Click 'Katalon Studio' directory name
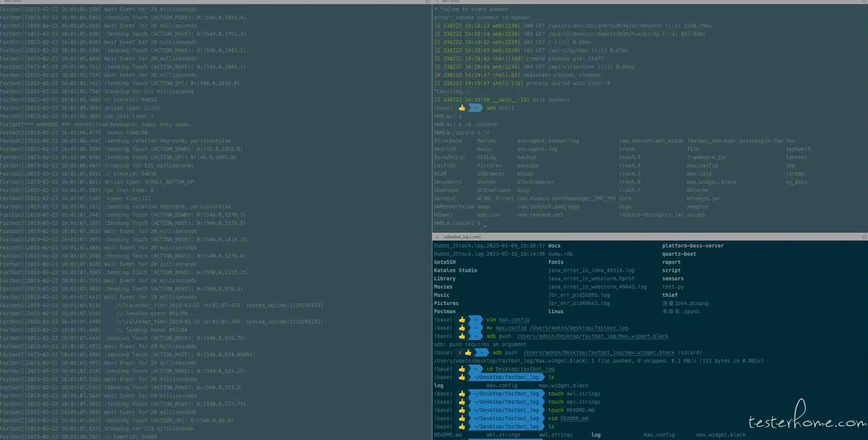 tap(455, 270)
